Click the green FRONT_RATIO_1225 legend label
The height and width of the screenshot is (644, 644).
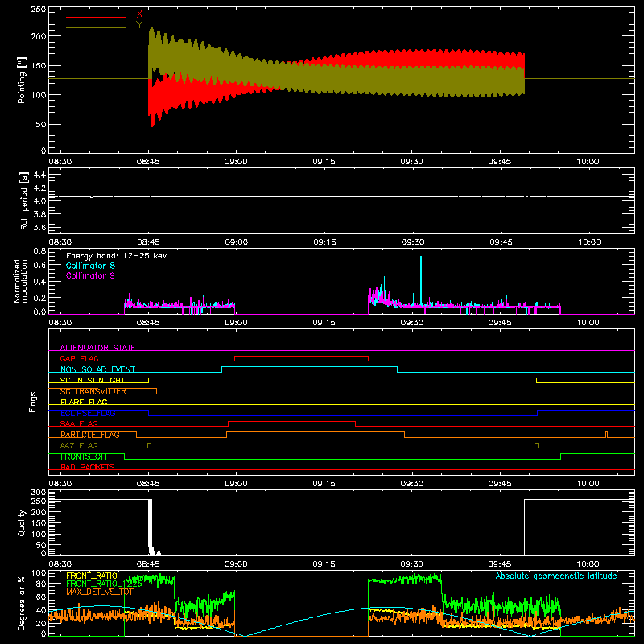pyautogui.click(x=104, y=584)
